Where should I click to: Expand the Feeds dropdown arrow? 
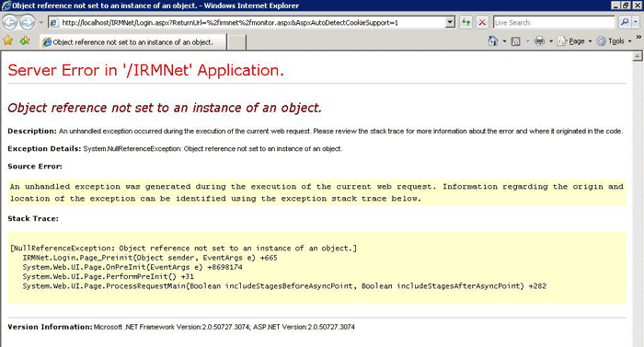tap(527, 41)
